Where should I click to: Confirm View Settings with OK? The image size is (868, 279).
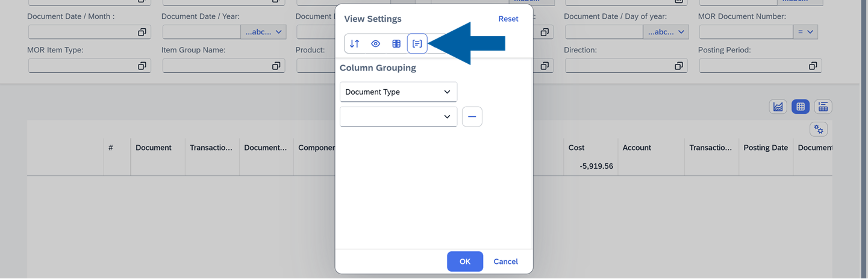coord(464,262)
